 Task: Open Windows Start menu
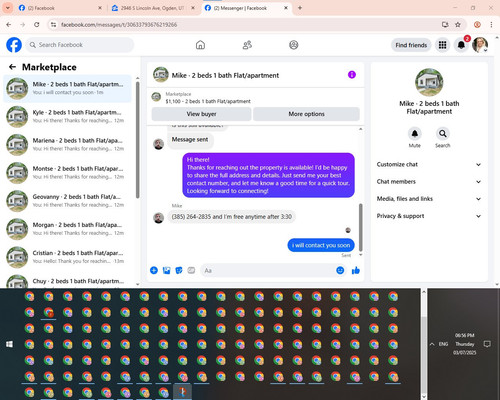coord(9,344)
